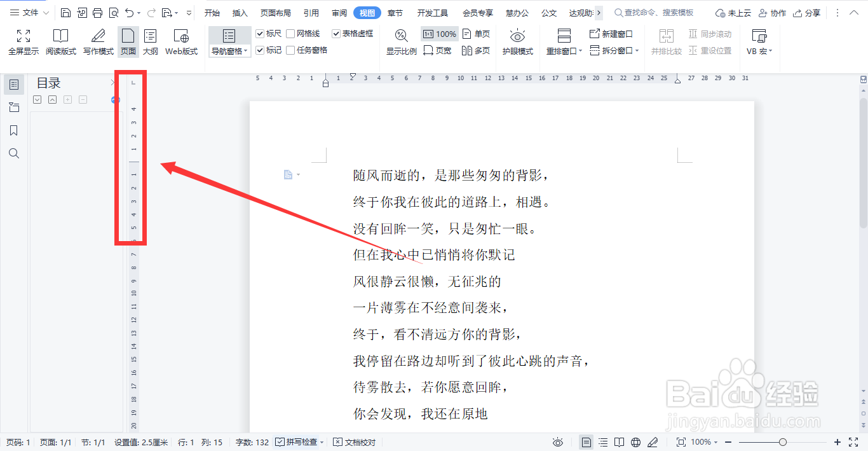
Task: Fit to 页宽 page width
Action: pyautogui.click(x=437, y=50)
